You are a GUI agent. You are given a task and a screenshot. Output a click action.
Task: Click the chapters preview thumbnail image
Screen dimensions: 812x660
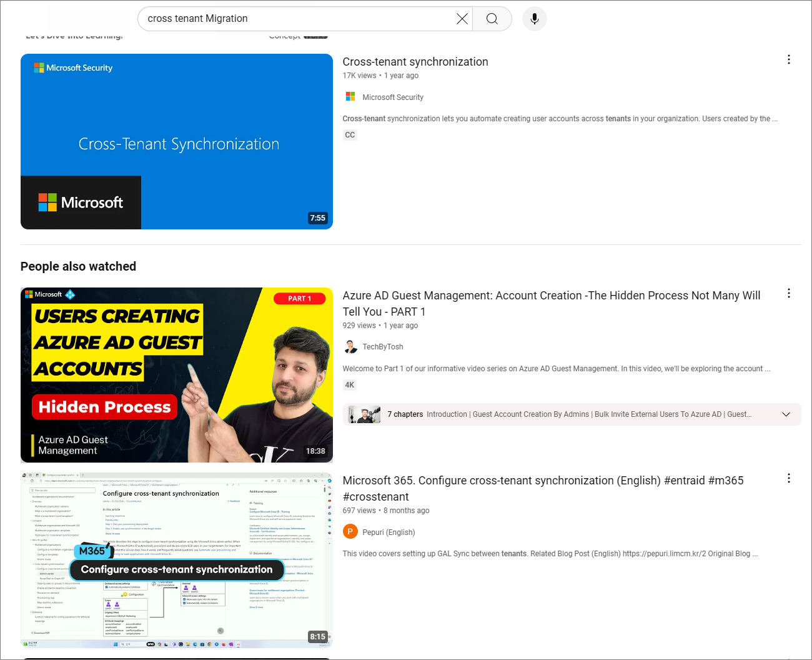coord(365,414)
